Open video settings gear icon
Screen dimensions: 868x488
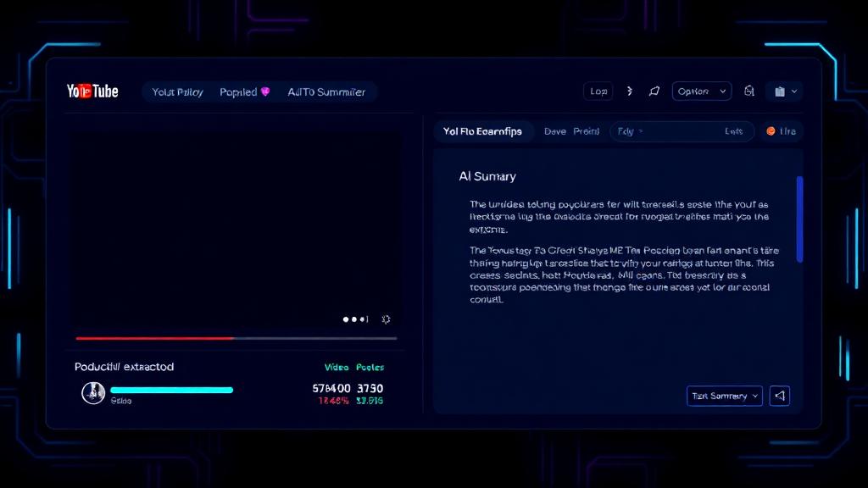tap(386, 319)
